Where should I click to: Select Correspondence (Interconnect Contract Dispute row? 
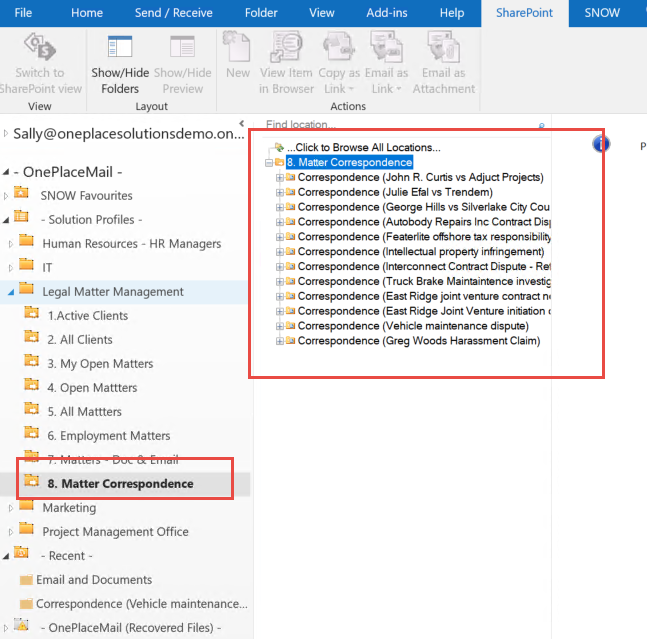click(424, 266)
